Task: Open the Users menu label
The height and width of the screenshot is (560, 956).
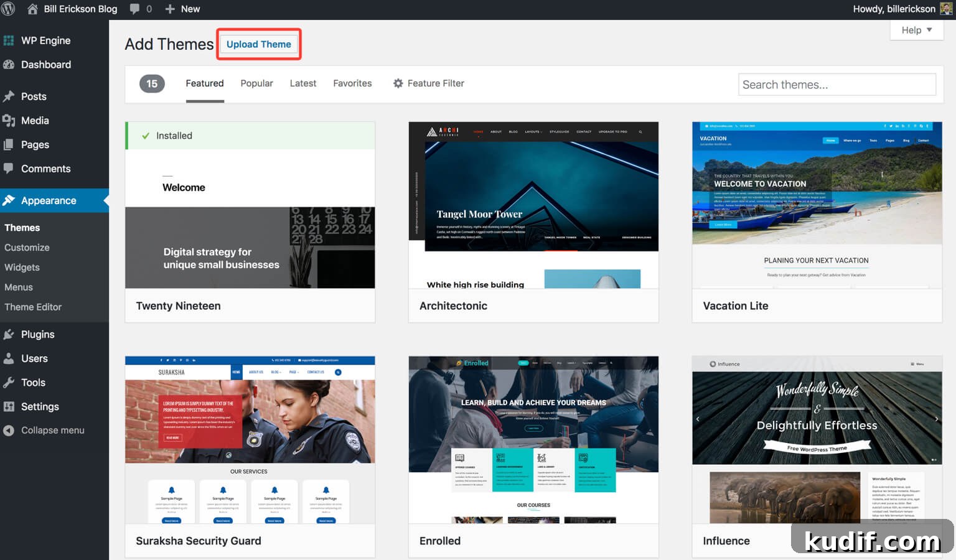Action: coord(34,358)
